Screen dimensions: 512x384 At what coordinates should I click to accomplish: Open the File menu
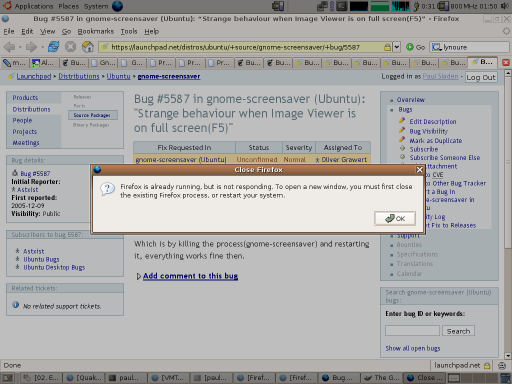(9, 31)
